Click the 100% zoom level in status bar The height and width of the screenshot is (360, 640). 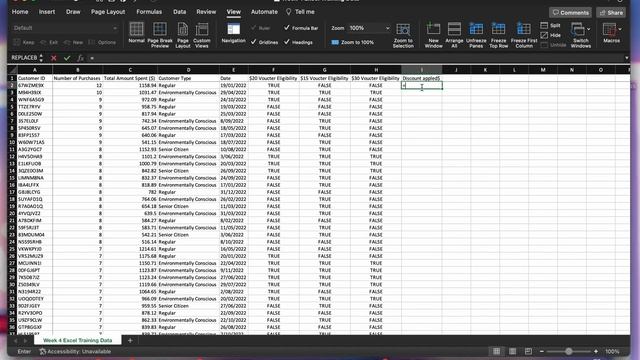[612, 351]
